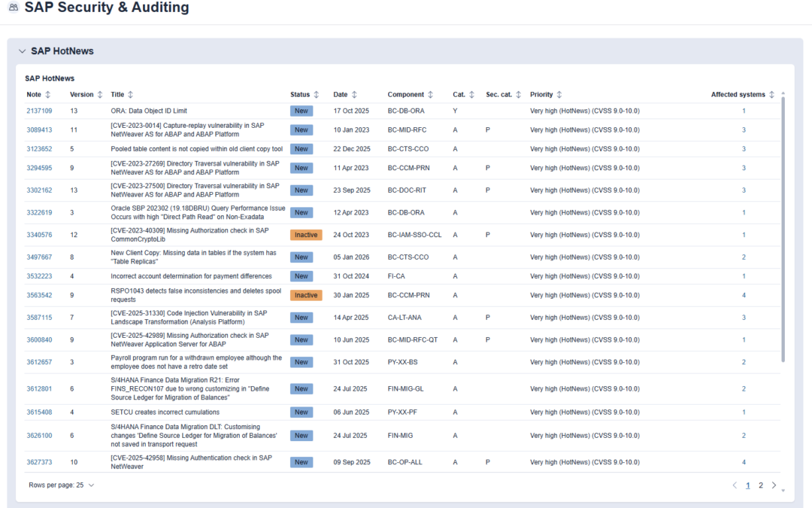The width and height of the screenshot is (812, 508).
Task: Open note 3302162 link
Action: coord(39,190)
